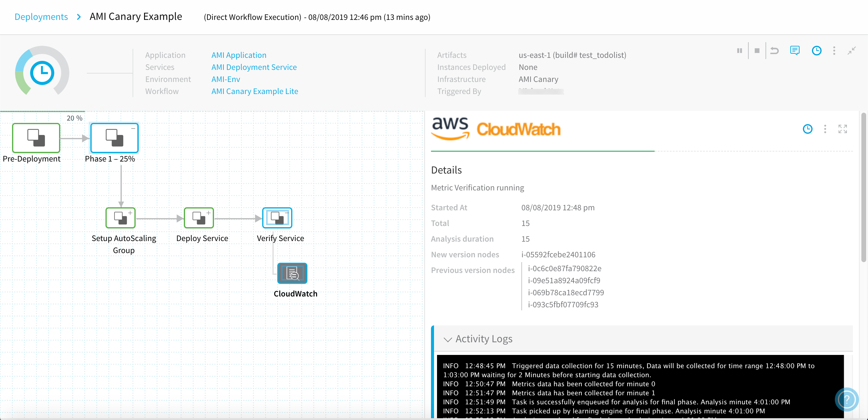
Task: Click the Infrastructure value AMI Canary
Action: (539, 79)
